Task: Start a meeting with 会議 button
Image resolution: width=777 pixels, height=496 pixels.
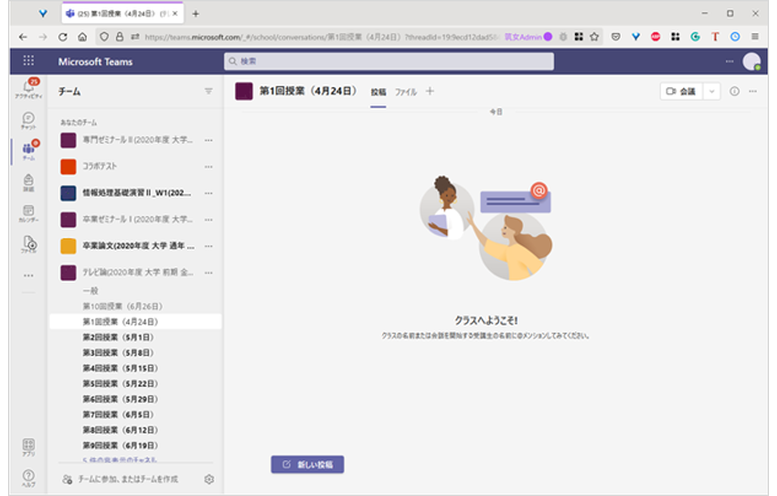Action: pos(681,91)
